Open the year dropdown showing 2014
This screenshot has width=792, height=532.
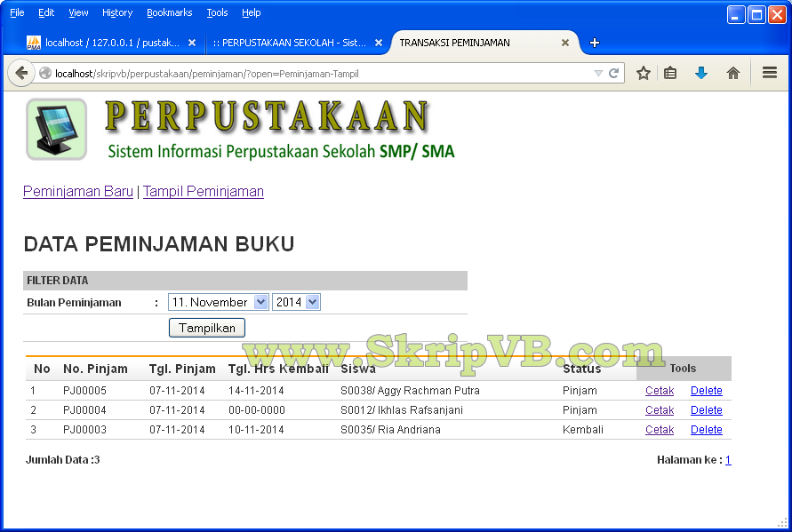296,302
